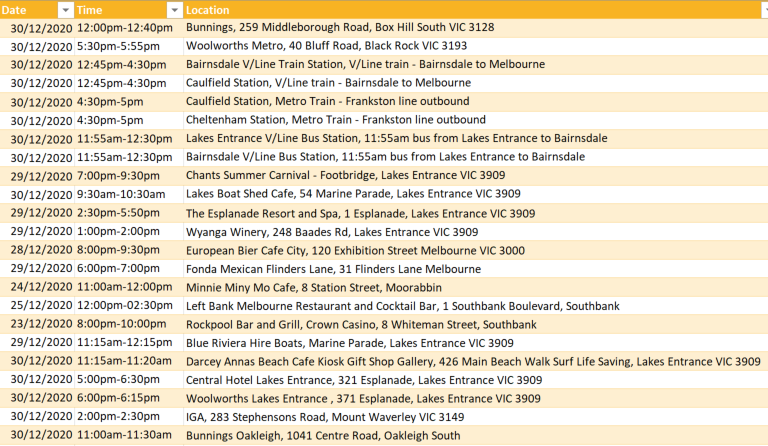Viewport: 768px width, 446px height.
Task: Click the 11:00am-12:00pm time cell
Action: point(129,287)
